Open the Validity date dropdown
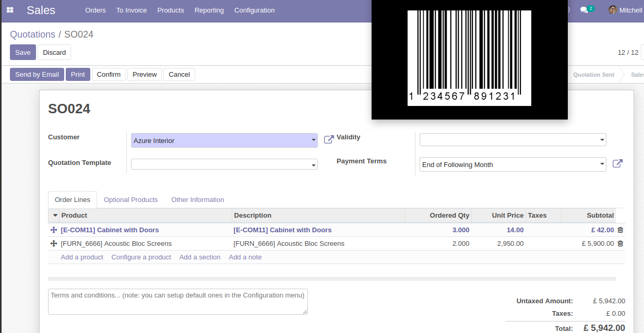The width and height of the screenshot is (644, 333). click(513, 140)
